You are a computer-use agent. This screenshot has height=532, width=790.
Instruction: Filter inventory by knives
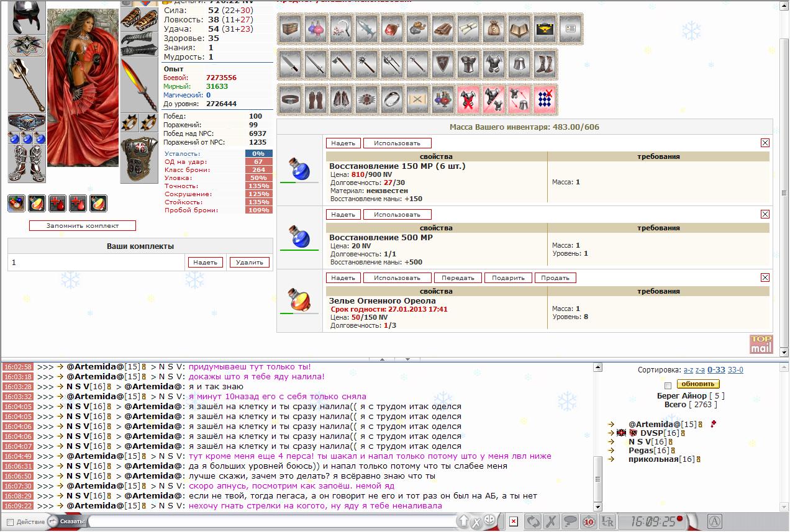pos(291,63)
